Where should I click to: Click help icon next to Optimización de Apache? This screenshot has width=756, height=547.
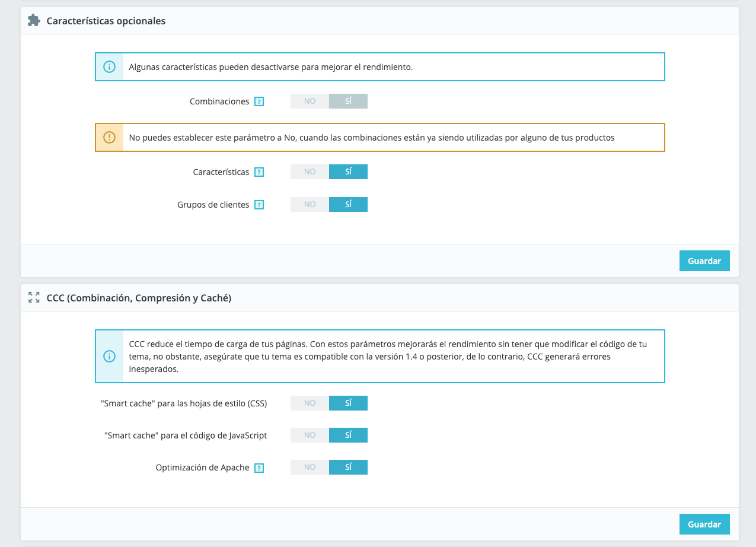259,468
